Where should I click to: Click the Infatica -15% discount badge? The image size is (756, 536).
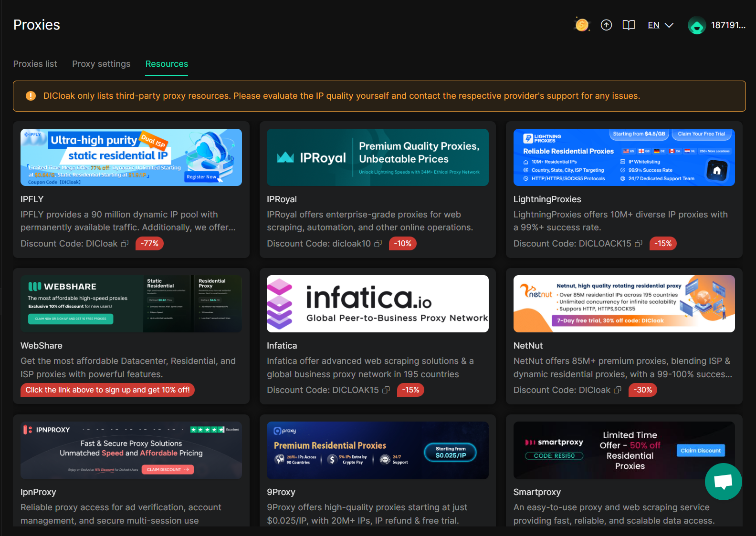coord(410,390)
